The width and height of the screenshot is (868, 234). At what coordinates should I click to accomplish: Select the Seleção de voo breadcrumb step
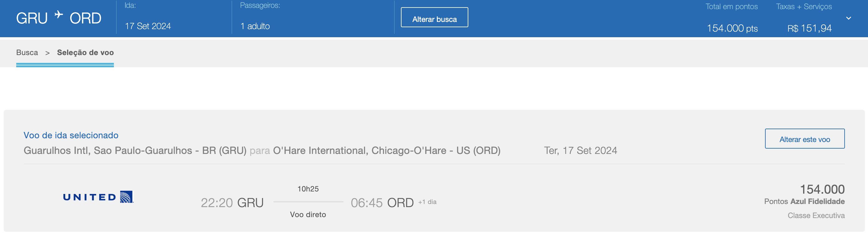(85, 53)
